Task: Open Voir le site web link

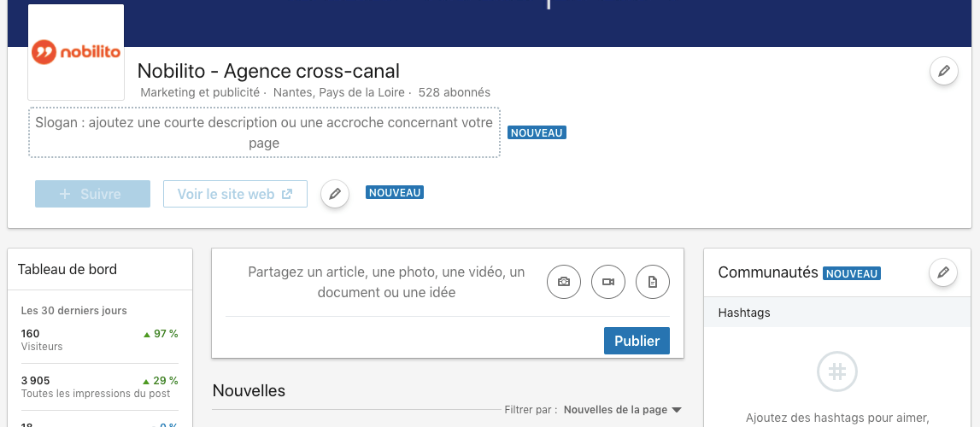Action: tap(235, 194)
